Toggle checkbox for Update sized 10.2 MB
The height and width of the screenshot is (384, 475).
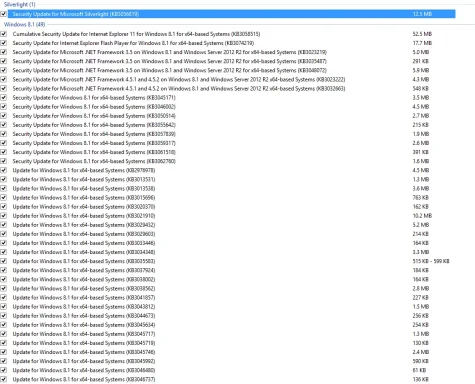pos(4,216)
